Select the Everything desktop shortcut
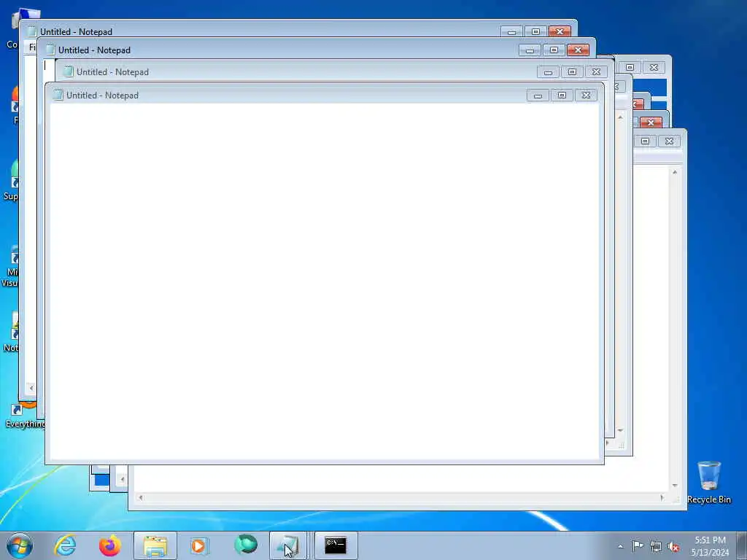 [25, 416]
